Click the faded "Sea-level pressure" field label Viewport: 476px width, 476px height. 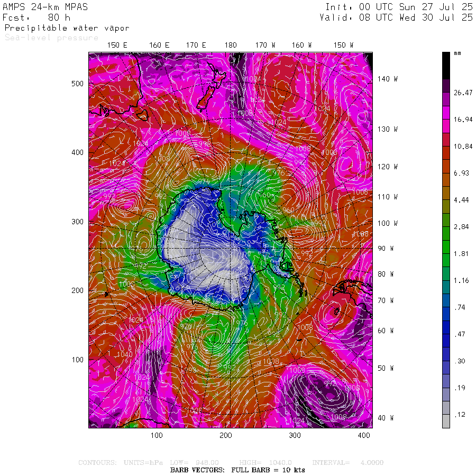52,38
